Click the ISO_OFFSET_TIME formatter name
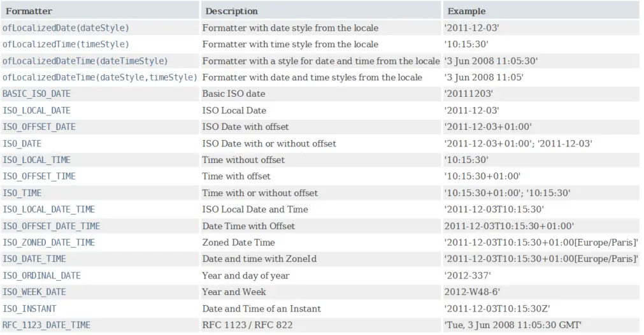This screenshot has height=335, width=644. click(39, 176)
